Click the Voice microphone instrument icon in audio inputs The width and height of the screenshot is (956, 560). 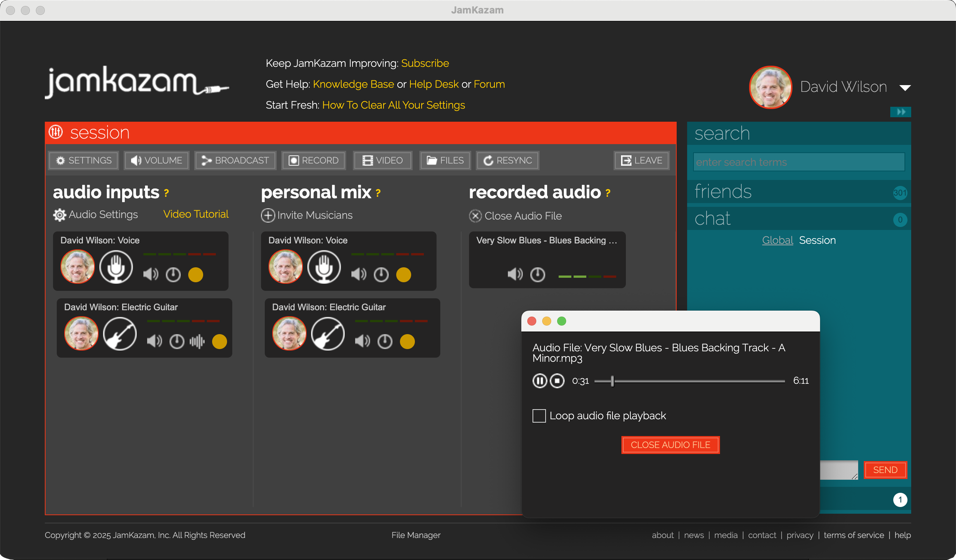(x=116, y=267)
